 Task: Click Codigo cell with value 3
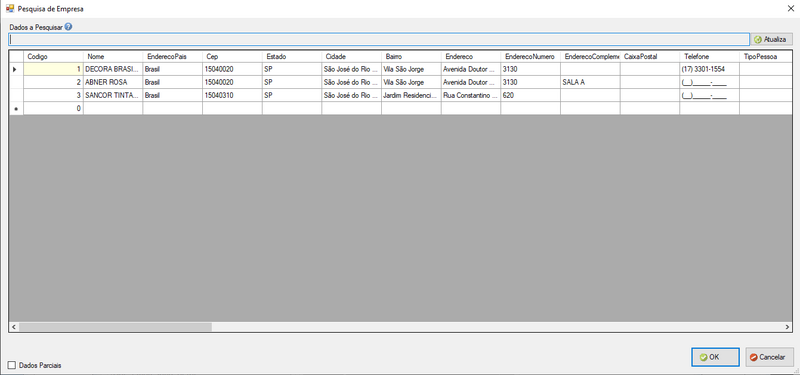coord(54,95)
